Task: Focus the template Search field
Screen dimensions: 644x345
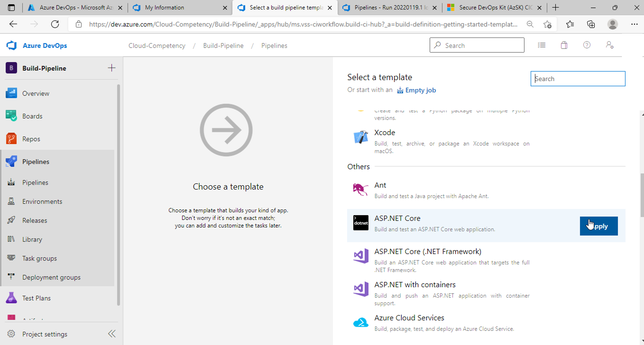Action: pyautogui.click(x=578, y=79)
